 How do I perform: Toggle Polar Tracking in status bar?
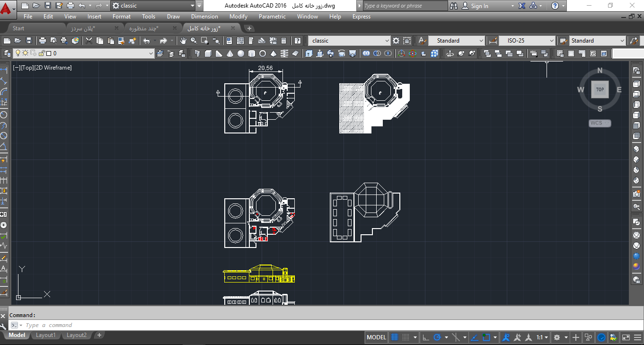tap(437, 337)
